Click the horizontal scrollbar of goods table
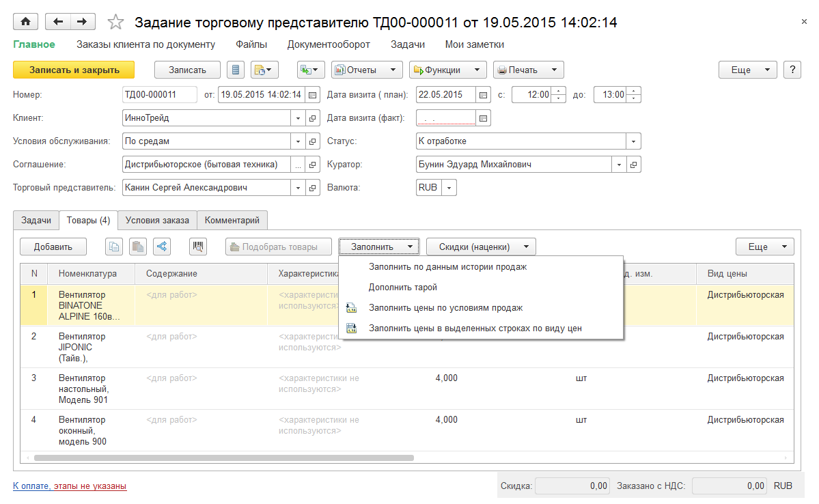The width and height of the screenshot is (819, 504). [x=224, y=458]
